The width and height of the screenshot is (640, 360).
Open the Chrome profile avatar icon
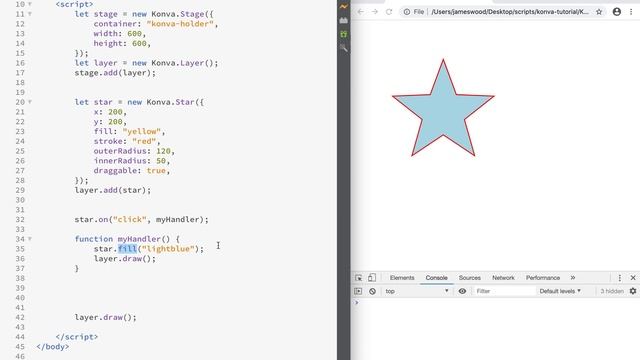click(617, 12)
